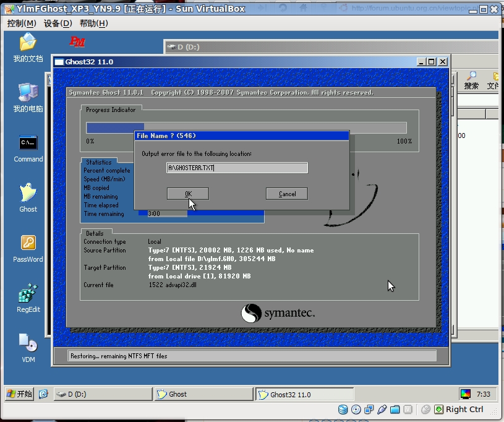Screen dimensions: 504x422
Task: Click the Right Ctrl host key indicator
Action: pos(459,410)
